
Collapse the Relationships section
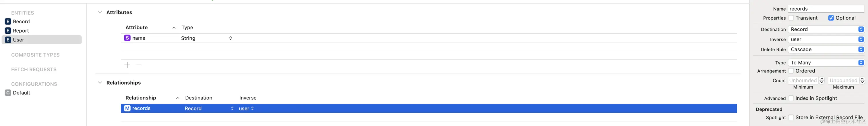pyautogui.click(x=100, y=83)
